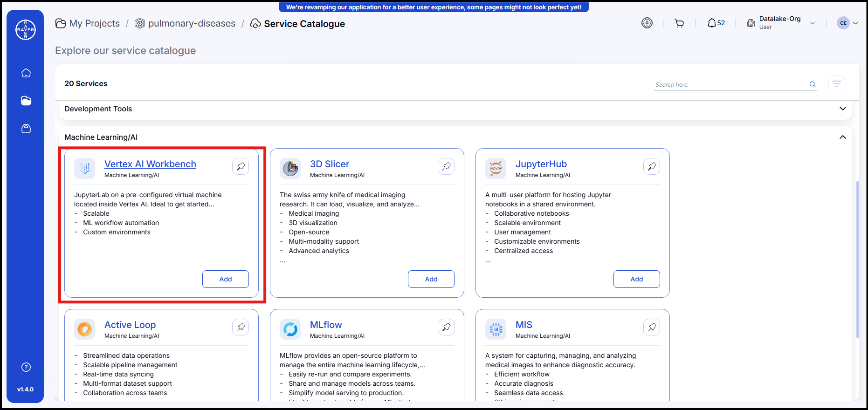Image resolution: width=868 pixels, height=410 pixels.
Task: Click the revamping application banner
Action: pyautogui.click(x=434, y=7)
